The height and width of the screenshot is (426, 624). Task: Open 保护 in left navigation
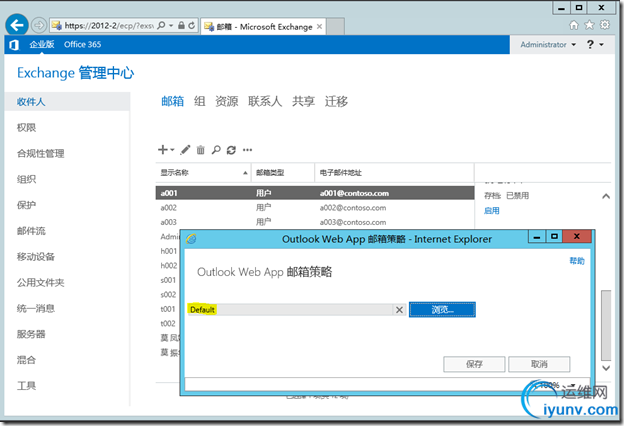tap(26, 205)
